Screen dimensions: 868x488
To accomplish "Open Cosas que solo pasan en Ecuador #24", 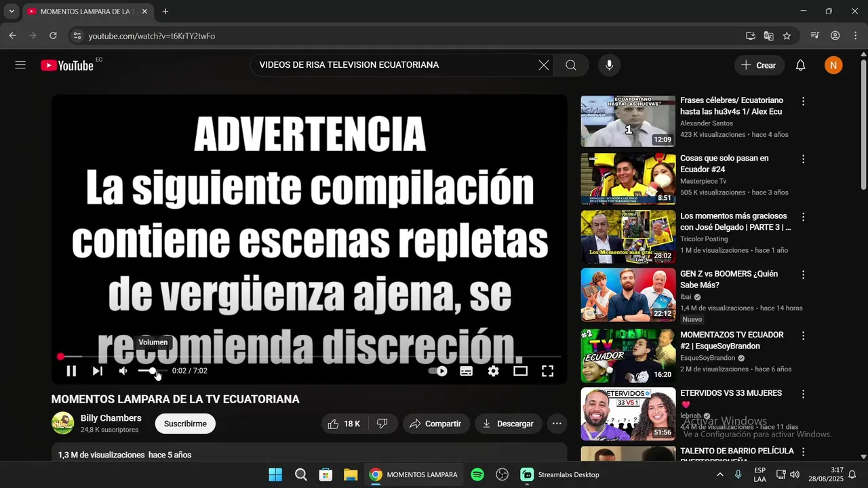I will tap(724, 163).
